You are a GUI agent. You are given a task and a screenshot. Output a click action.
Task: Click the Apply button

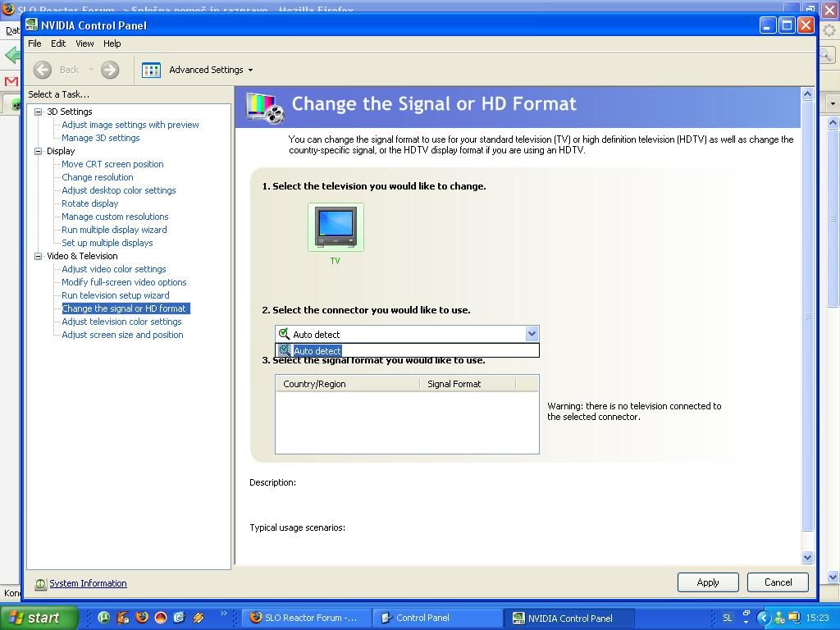point(708,582)
